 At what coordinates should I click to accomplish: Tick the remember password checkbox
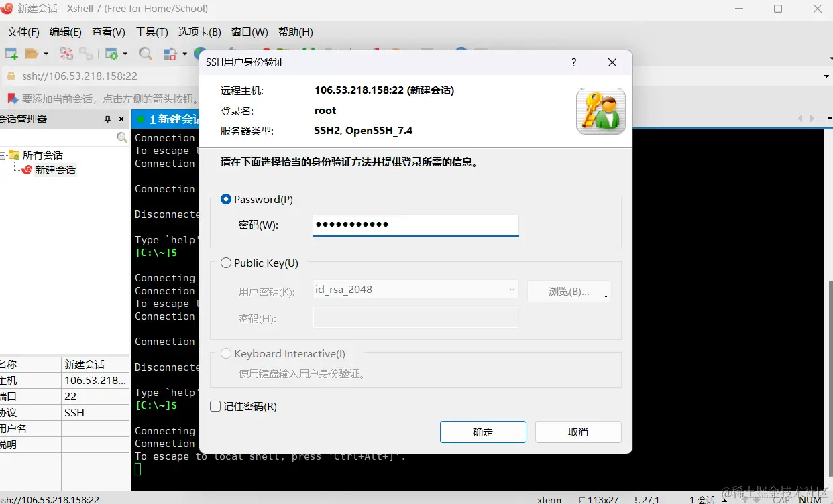(215, 406)
